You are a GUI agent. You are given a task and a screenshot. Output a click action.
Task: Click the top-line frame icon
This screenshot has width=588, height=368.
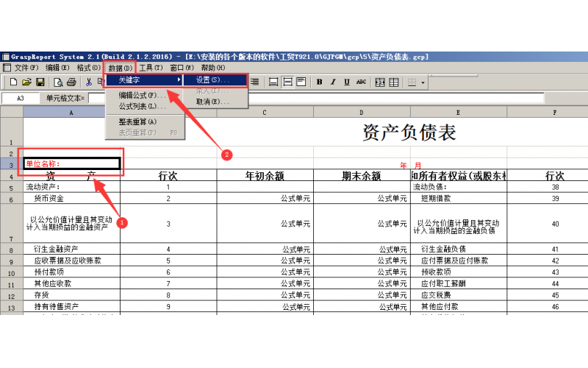(x=301, y=82)
